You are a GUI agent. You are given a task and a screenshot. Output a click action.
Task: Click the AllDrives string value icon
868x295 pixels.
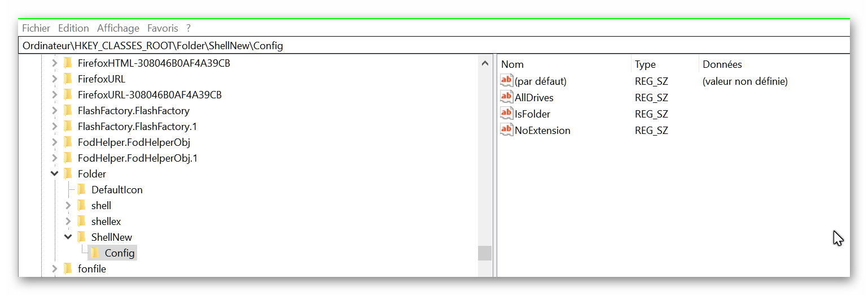506,97
